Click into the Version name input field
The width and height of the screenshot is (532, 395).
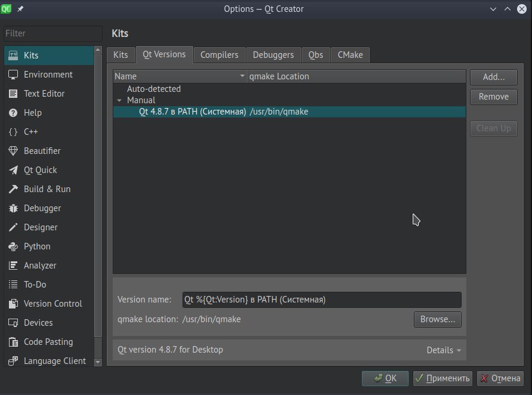click(321, 300)
